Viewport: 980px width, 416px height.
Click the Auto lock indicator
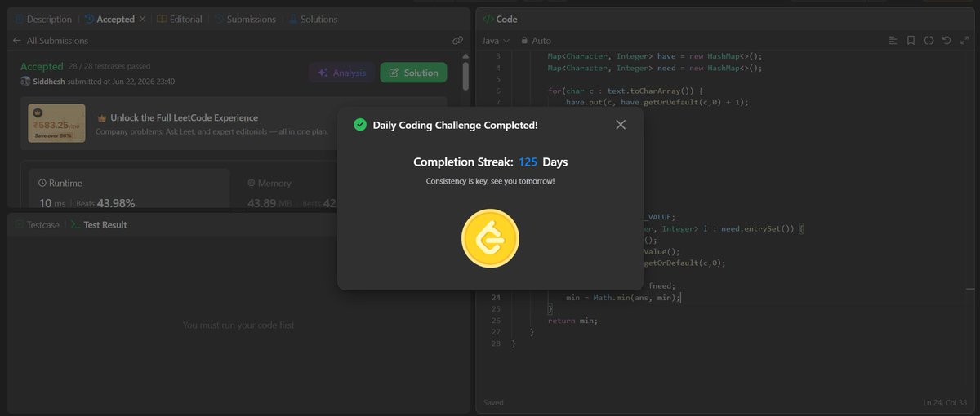tap(536, 40)
